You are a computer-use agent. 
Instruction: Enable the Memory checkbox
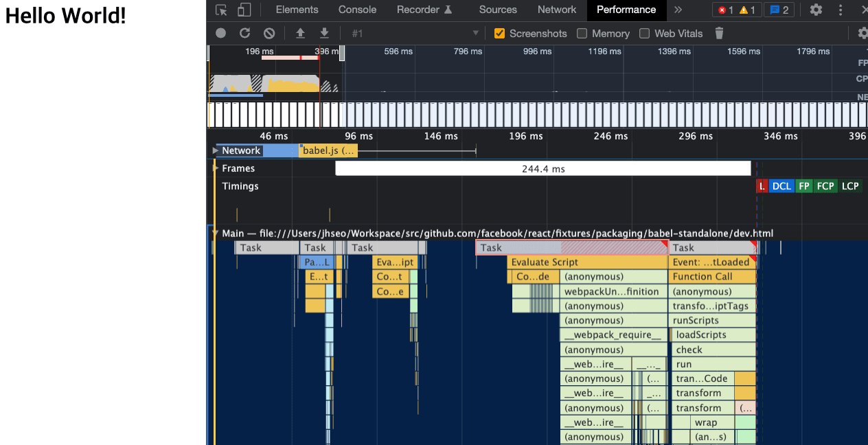point(582,33)
